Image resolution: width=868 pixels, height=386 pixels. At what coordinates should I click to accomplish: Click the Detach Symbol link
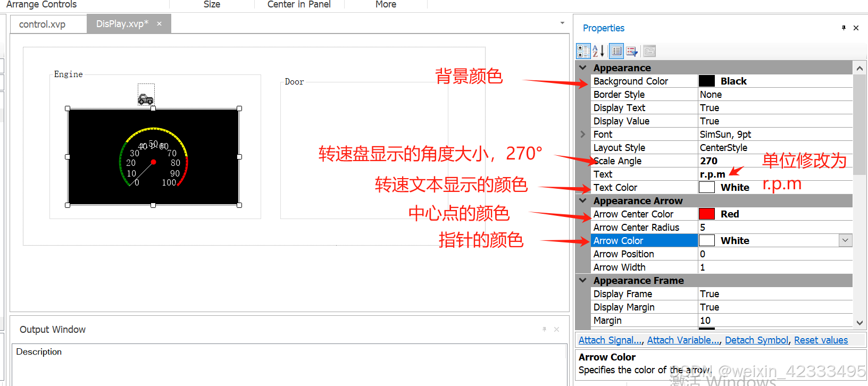(x=756, y=340)
